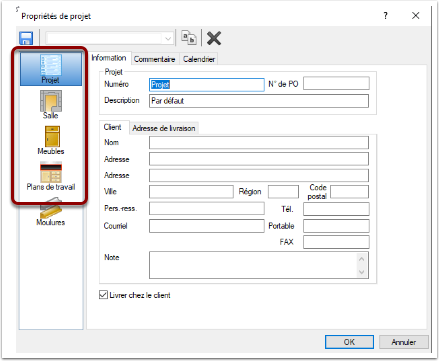Switch to the Commentaire tab
Viewport: 439px width, 361px height.
(154, 59)
